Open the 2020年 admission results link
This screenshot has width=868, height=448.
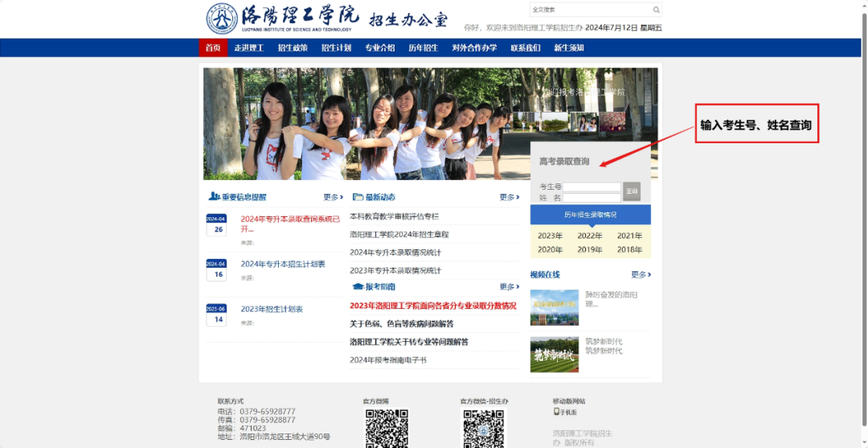click(x=551, y=250)
